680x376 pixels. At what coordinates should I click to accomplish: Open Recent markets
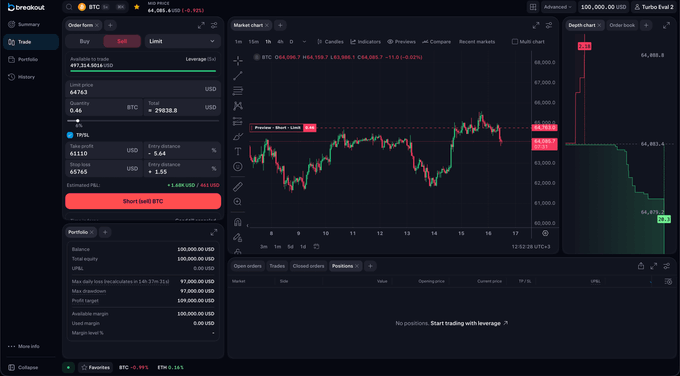tap(477, 42)
